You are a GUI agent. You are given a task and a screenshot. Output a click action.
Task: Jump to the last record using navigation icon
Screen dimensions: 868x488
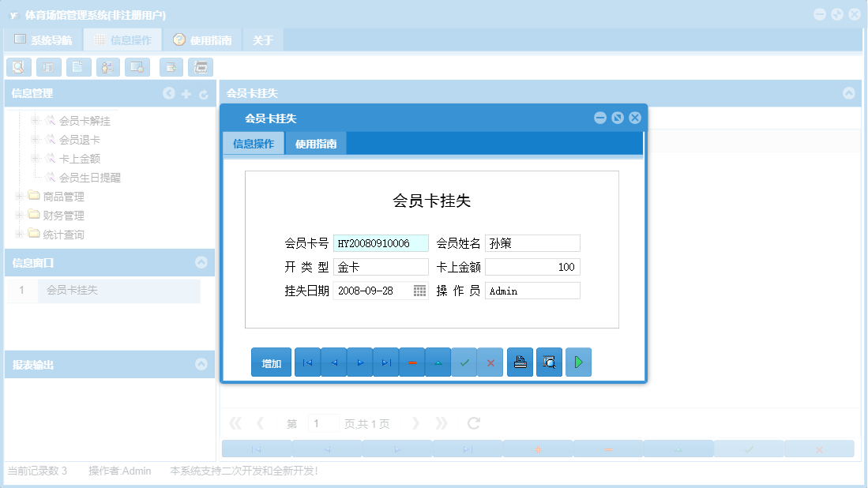coord(385,362)
